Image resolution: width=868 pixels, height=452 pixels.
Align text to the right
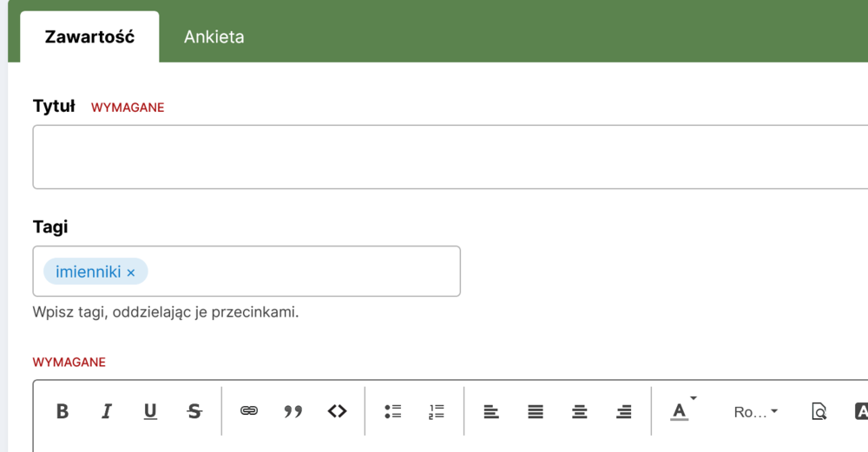[x=623, y=411]
